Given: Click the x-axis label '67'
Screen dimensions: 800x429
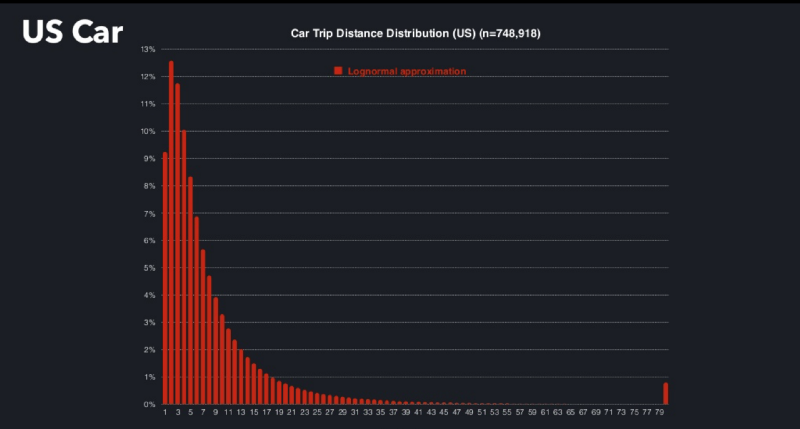Looking at the screenshot, I should [x=583, y=412].
